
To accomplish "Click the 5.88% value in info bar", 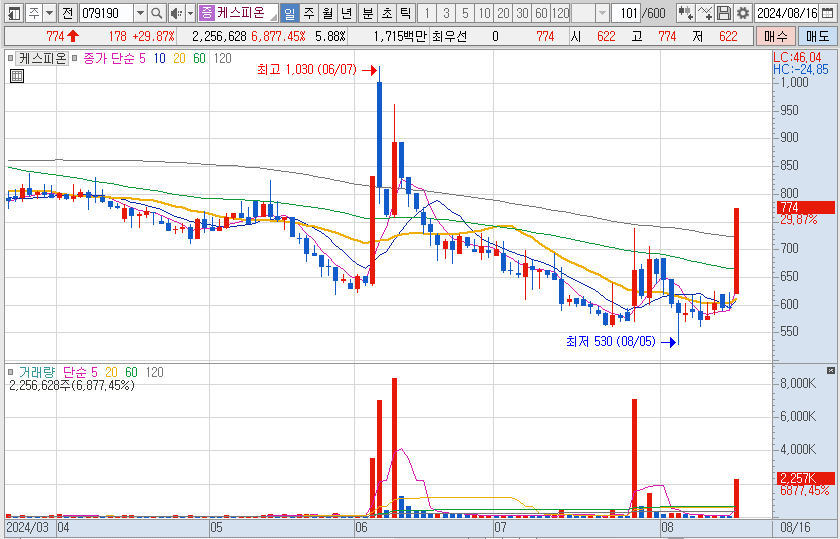I will pyautogui.click(x=330, y=36).
